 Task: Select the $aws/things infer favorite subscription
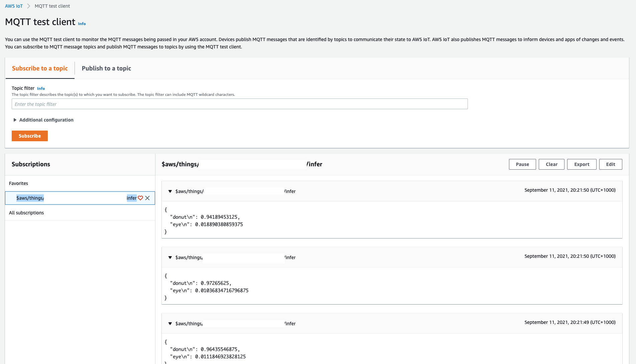80,198
